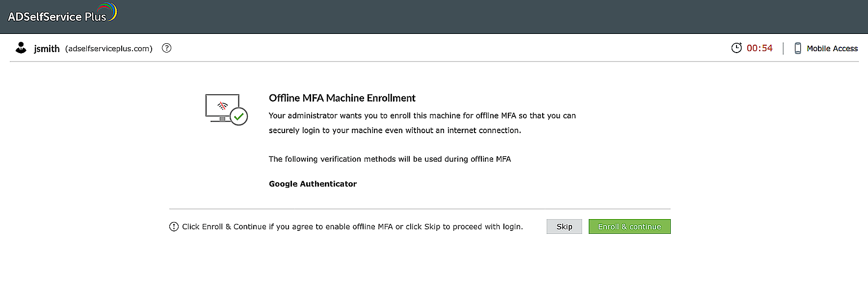The image size is (868, 308).
Task: Open the Mobile Access link
Action: pos(832,48)
